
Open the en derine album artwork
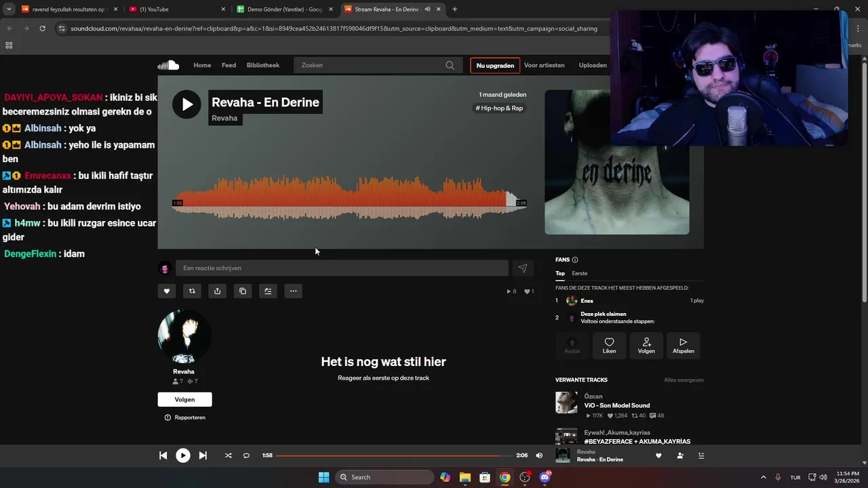pyautogui.click(x=616, y=163)
